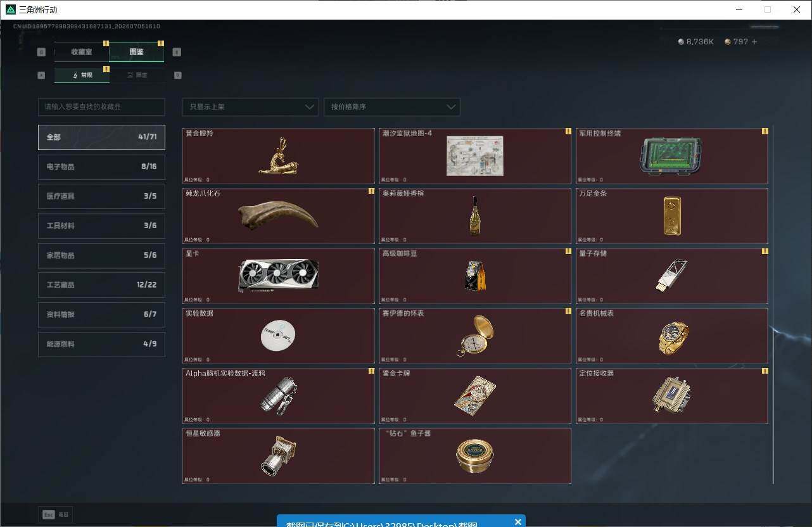Select the 常规 sub-tab

tap(82, 75)
